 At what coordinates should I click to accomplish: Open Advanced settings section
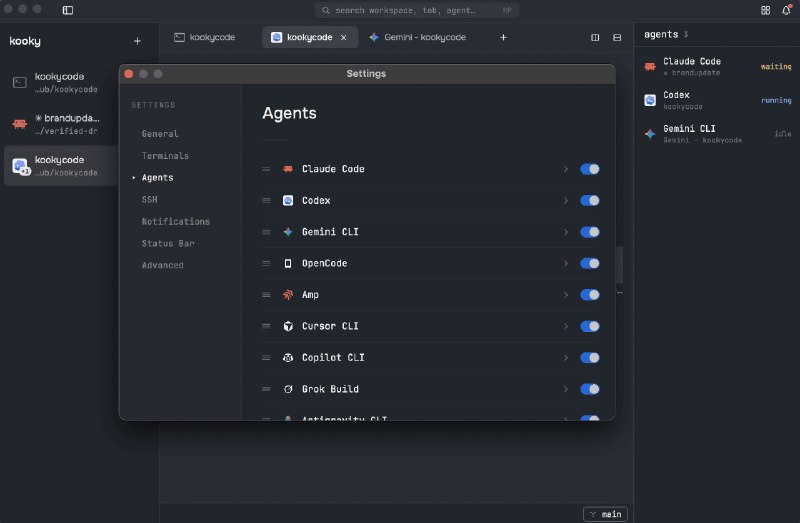pos(163,265)
